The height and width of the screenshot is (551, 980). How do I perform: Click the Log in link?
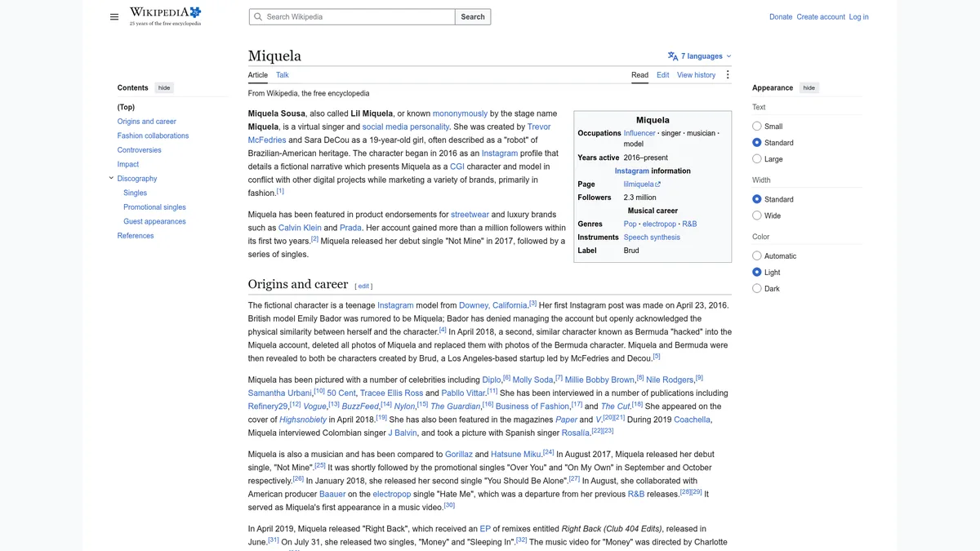[859, 16]
